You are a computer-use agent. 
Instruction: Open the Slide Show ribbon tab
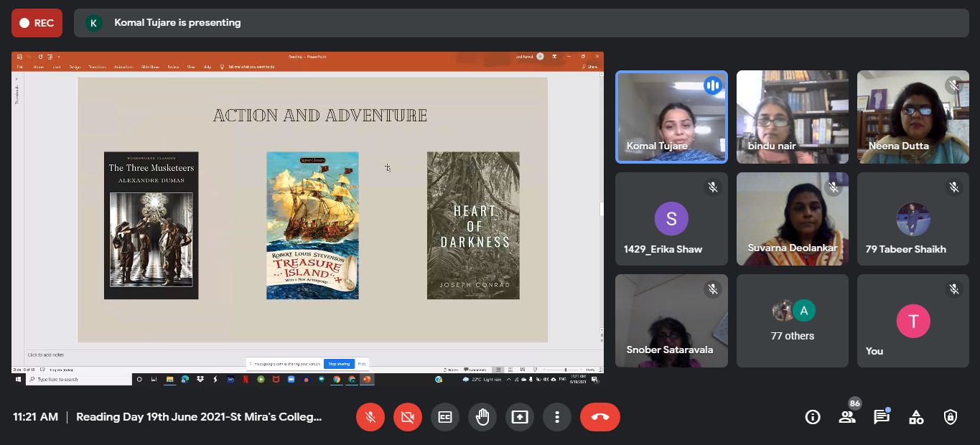(x=150, y=67)
